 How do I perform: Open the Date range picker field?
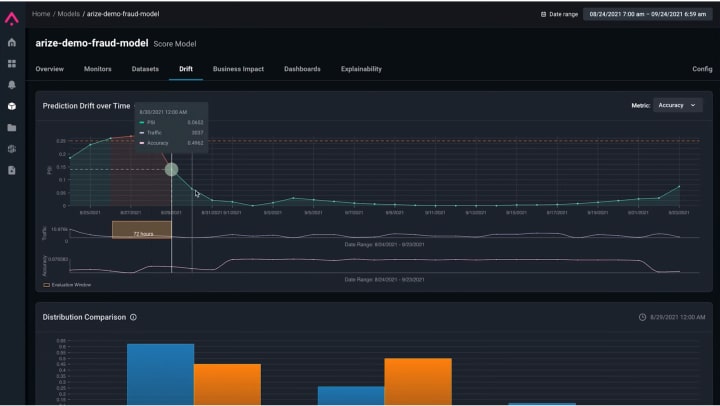647,14
